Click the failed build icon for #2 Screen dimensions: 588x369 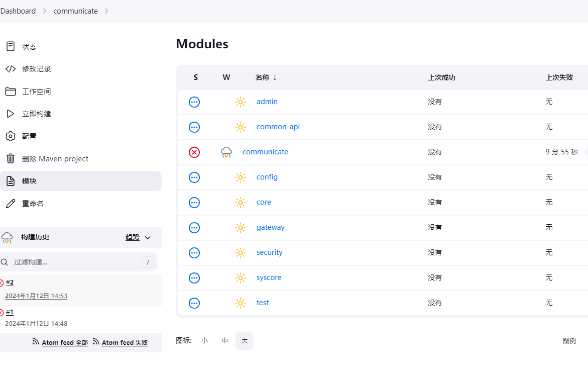coord(2,283)
